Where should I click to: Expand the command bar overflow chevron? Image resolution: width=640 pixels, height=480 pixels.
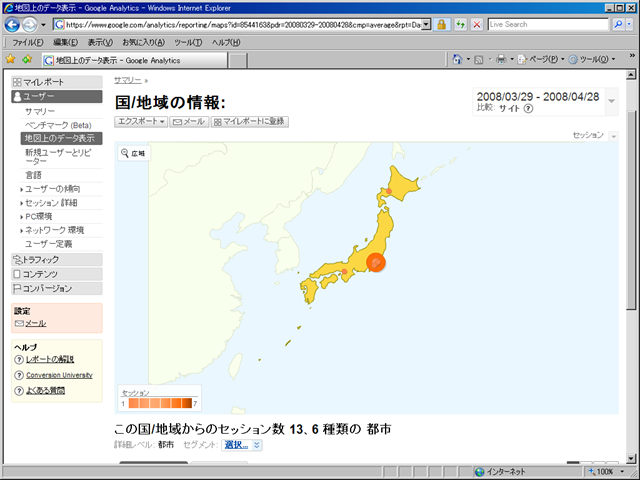(632, 56)
